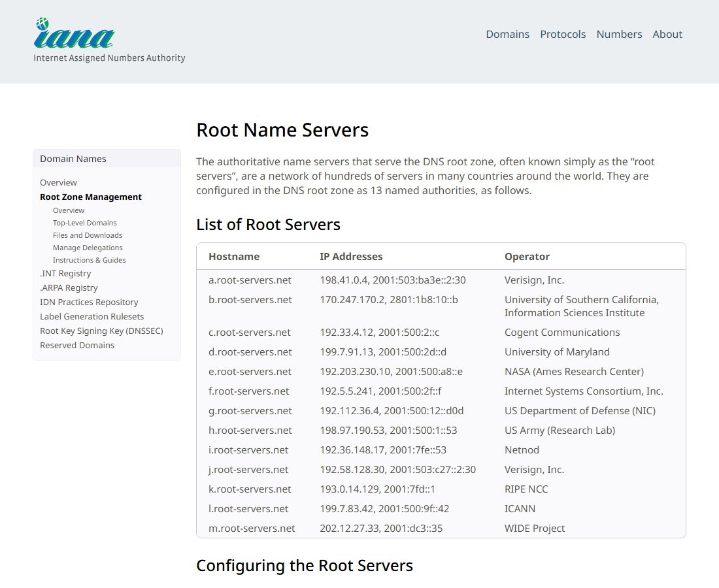Open Files and Downloads sidebar link

87,235
